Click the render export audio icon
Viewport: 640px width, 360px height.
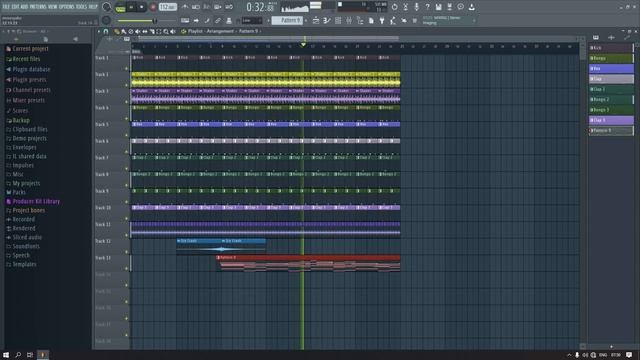tap(449, 7)
